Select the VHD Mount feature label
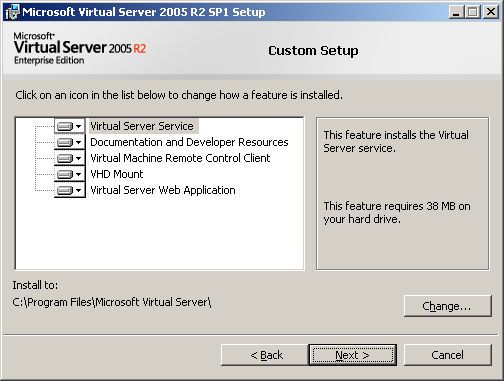The image size is (504, 381). (117, 174)
